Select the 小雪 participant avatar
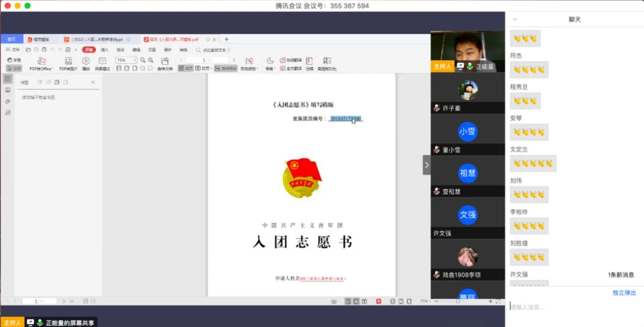644x327 pixels. pos(467,132)
